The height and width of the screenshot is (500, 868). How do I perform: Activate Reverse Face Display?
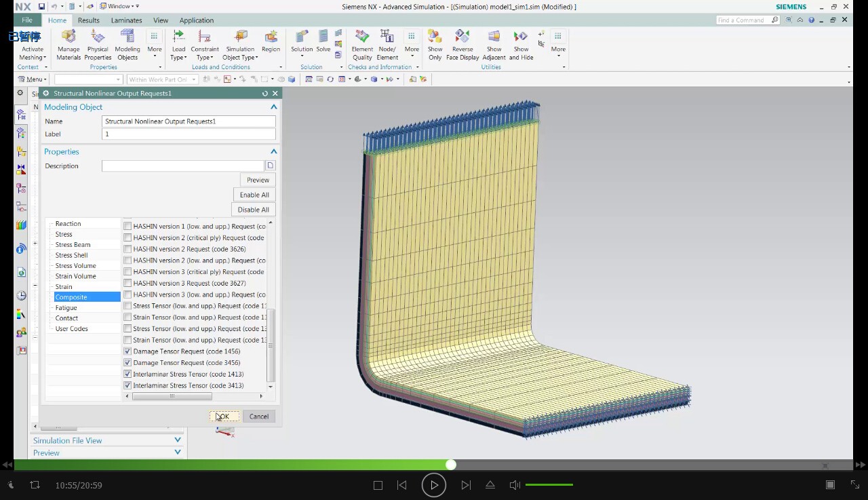coord(462,45)
